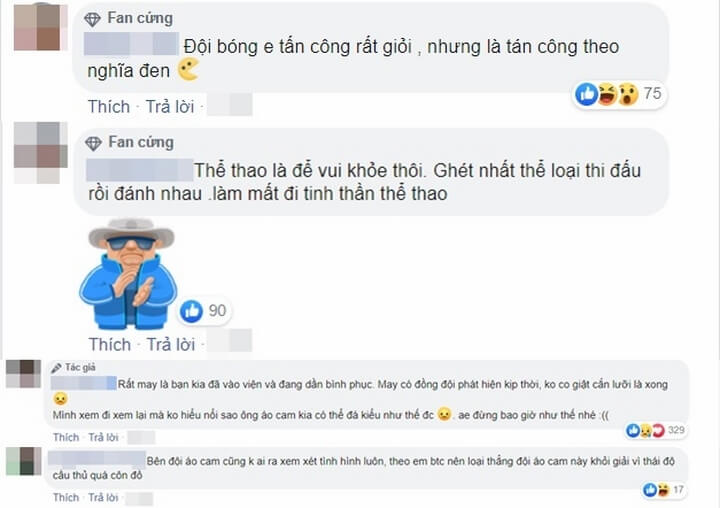
Task: Click Thích under the Tác giả comment
Action: [66, 437]
